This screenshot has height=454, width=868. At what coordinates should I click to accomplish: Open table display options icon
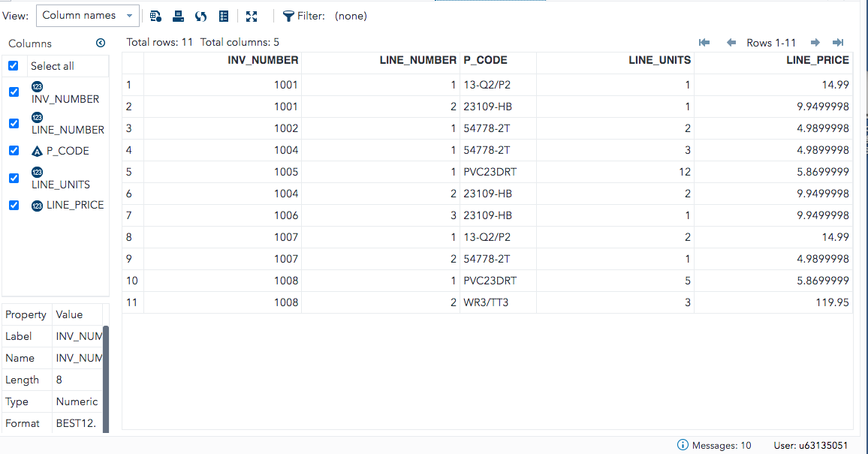[x=223, y=16]
